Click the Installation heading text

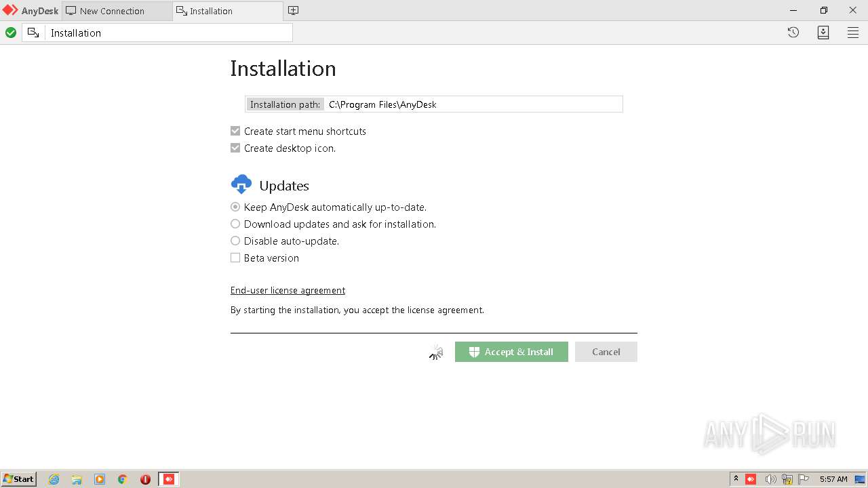click(x=283, y=68)
